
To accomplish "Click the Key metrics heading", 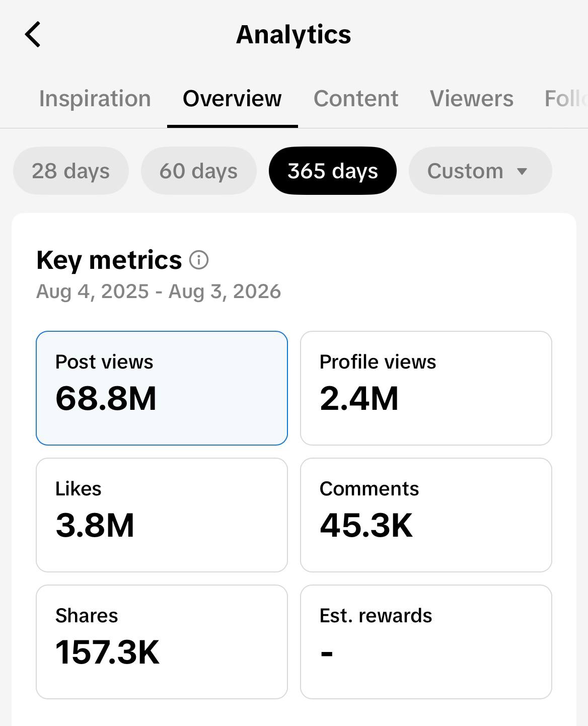I will tap(109, 260).
